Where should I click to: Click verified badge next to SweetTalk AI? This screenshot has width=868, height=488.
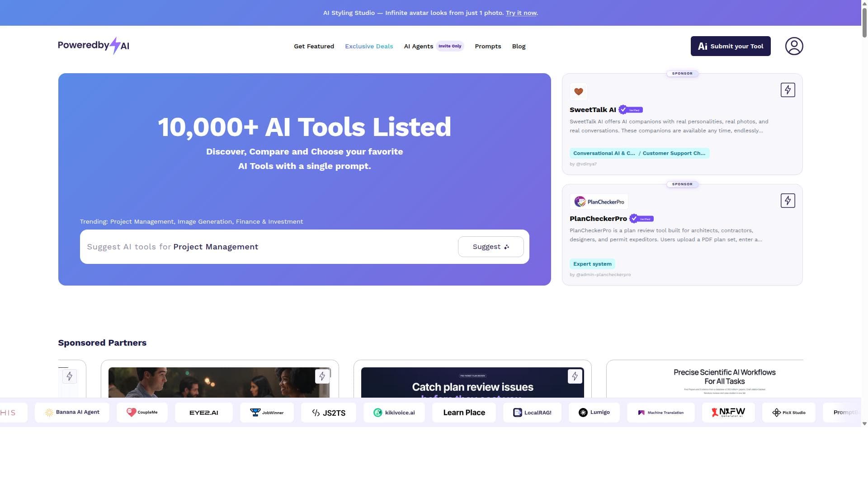click(631, 110)
